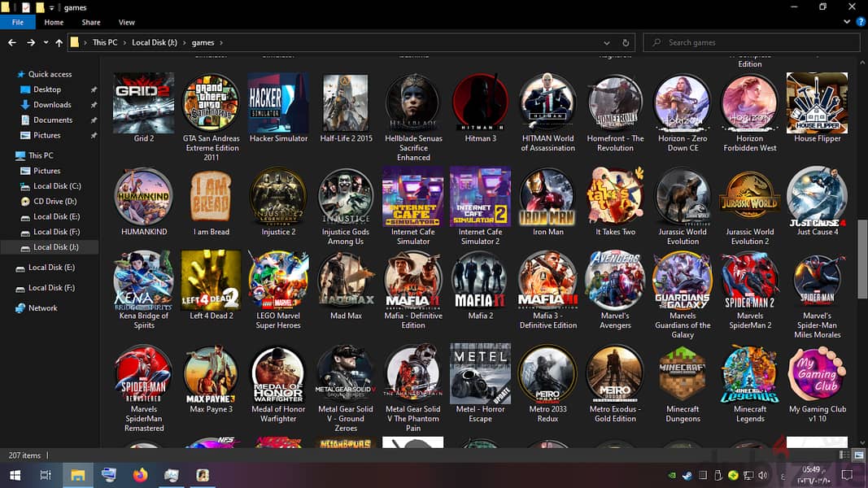Screen dimensions: 868x488
Task: Select Injustice Gods Among Us icon
Action: (346, 196)
